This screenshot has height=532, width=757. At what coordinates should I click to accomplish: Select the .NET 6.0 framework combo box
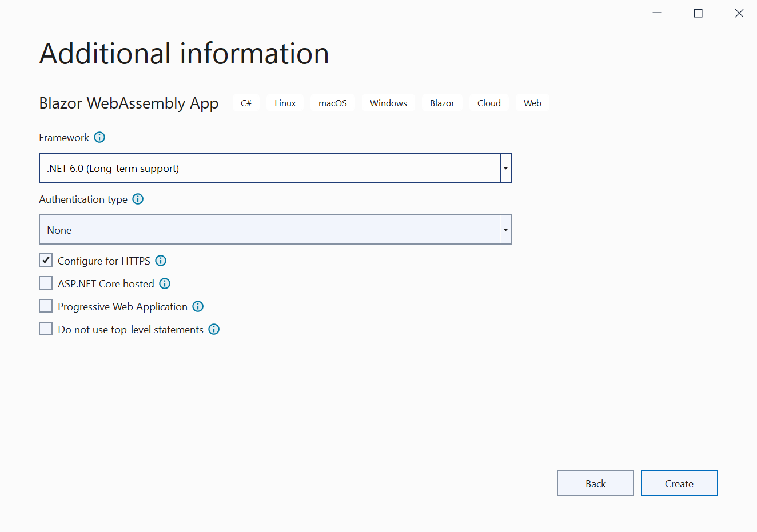pyautogui.click(x=269, y=168)
